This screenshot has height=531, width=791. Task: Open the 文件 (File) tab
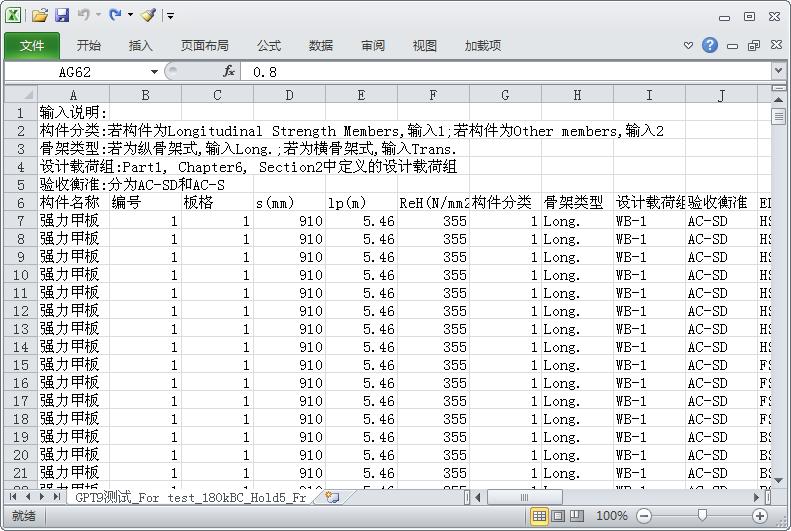[32, 46]
